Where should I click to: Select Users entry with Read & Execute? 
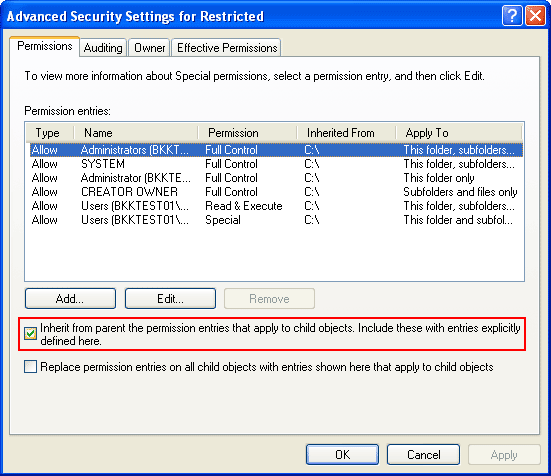click(276, 206)
